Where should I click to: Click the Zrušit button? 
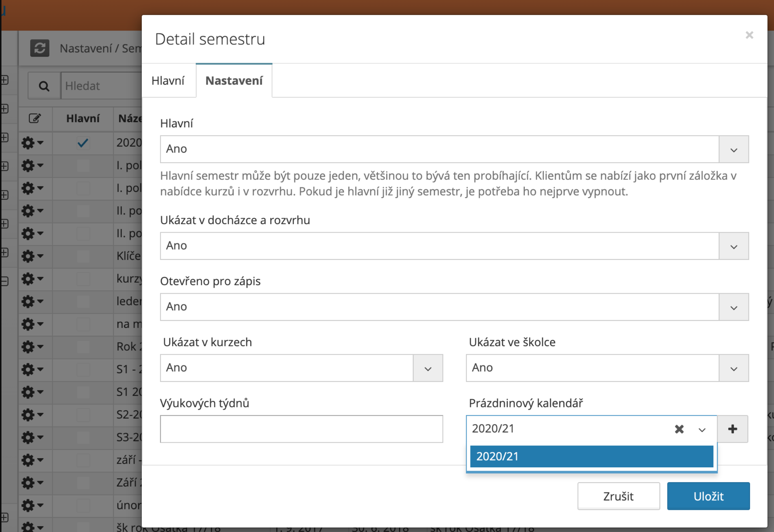point(618,496)
